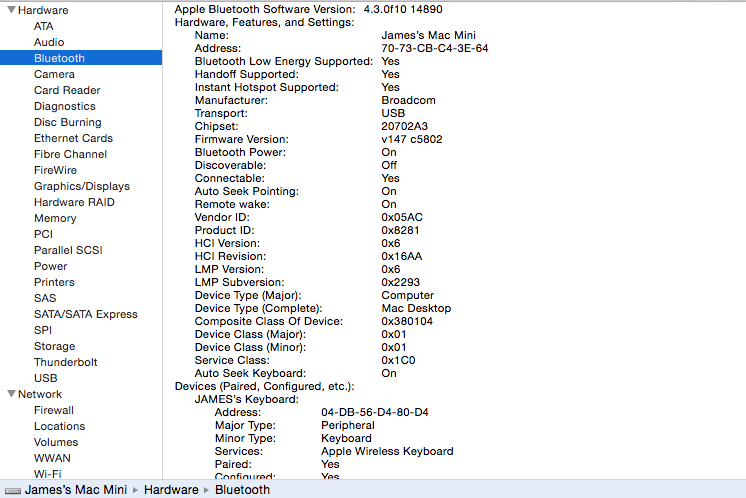The height and width of the screenshot is (498, 746).
Task: Click the Peripheral major type value
Action: coord(348,425)
